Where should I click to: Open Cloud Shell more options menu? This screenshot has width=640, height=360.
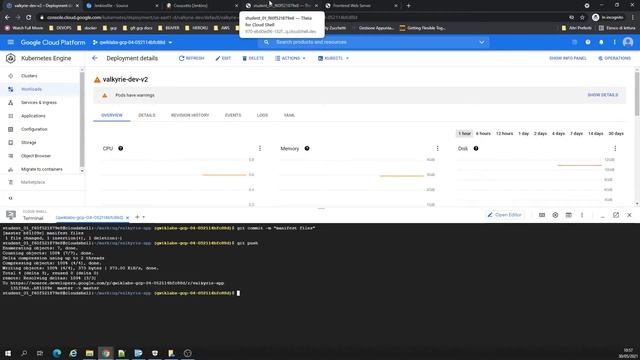(582, 215)
